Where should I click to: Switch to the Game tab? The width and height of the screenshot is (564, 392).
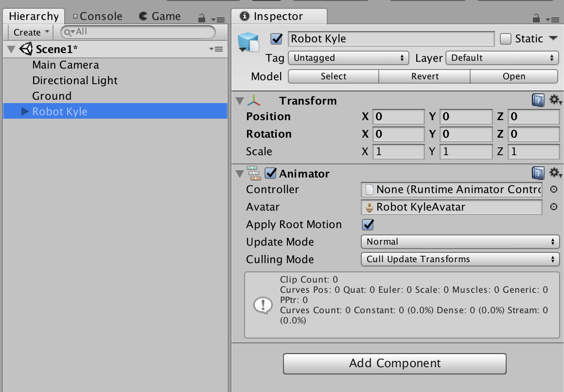pyautogui.click(x=160, y=17)
